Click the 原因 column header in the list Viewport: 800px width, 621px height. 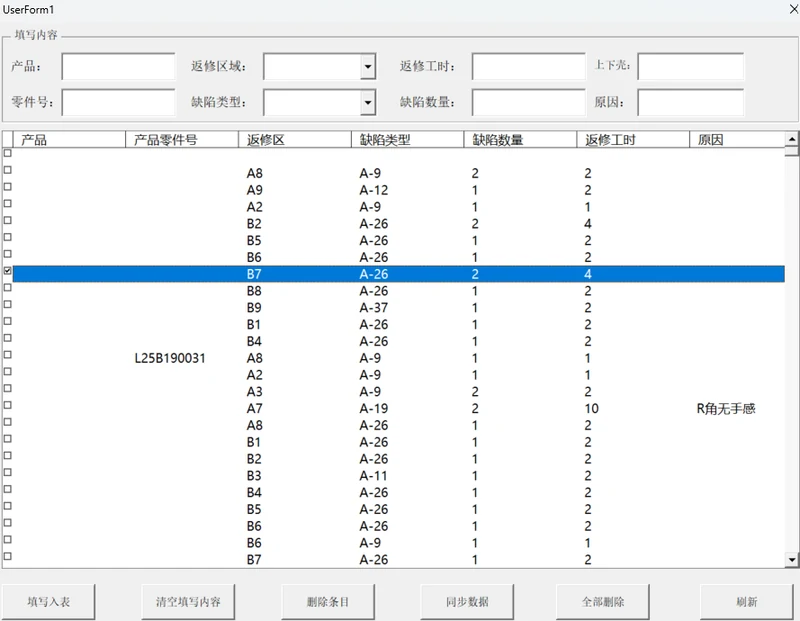[x=737, y=140]
